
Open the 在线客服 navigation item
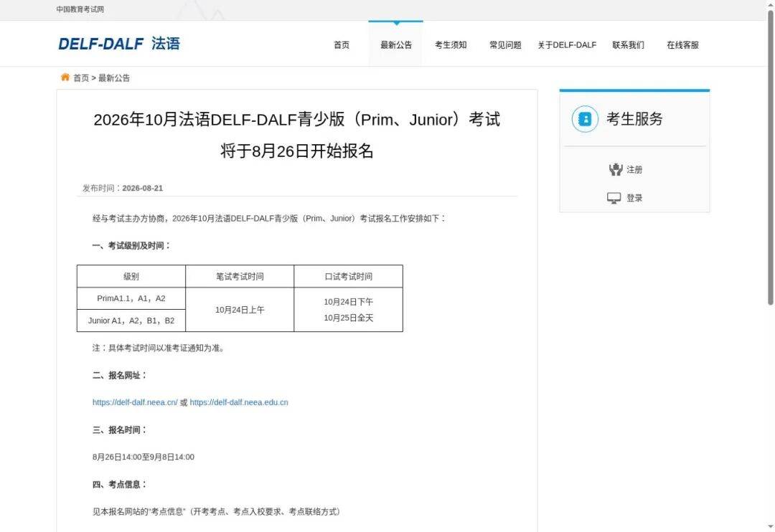pyautogui.click(x=682, y=45)
